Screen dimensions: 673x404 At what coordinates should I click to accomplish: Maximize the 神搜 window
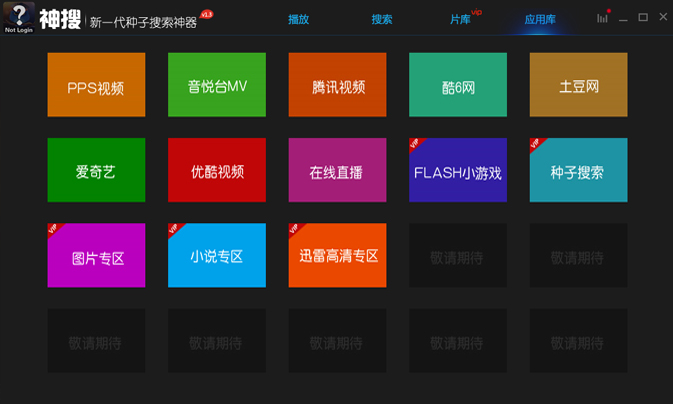tap(643, 17)
